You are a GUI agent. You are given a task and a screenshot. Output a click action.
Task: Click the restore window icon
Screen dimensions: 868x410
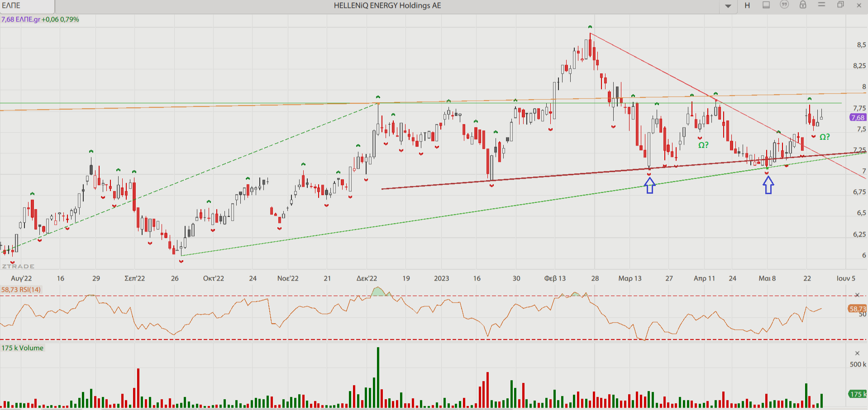click(x=840, y=5)
